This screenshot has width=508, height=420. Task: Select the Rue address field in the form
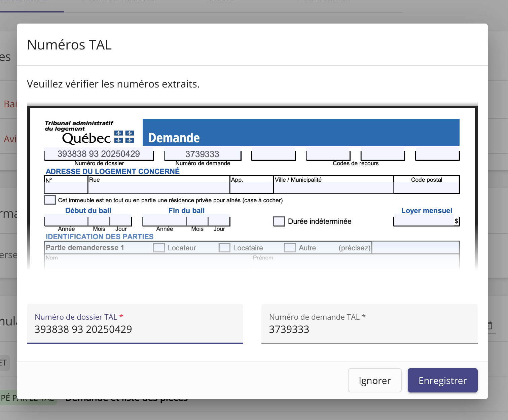tap(158, 187)
